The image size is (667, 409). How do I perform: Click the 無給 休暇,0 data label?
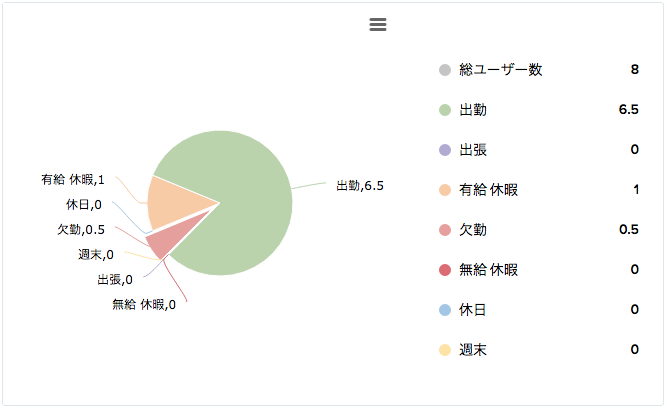coord(144,305)
